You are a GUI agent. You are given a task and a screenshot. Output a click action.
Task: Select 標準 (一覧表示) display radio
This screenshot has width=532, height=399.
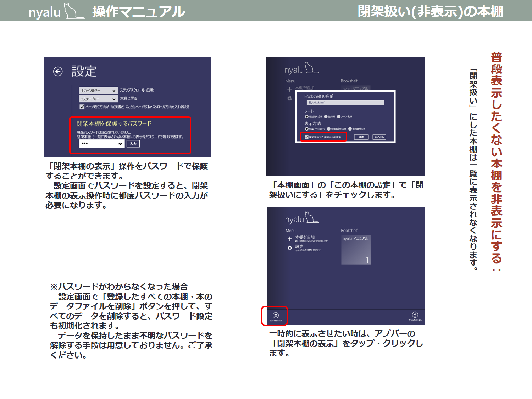(x=307, y=129)
